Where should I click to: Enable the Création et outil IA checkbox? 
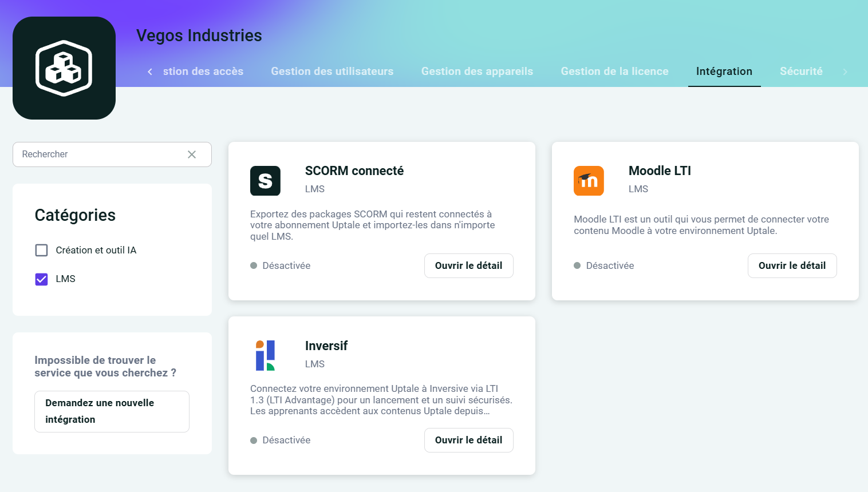click(41, 250)
